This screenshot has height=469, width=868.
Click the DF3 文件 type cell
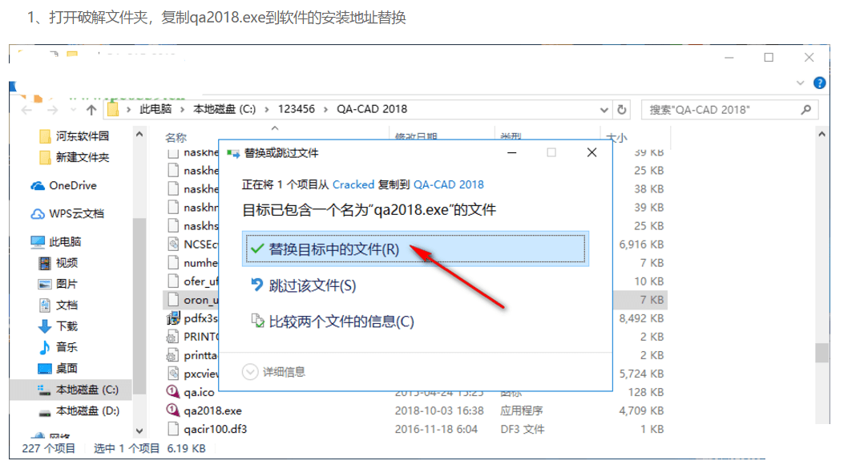coord(522,429)
